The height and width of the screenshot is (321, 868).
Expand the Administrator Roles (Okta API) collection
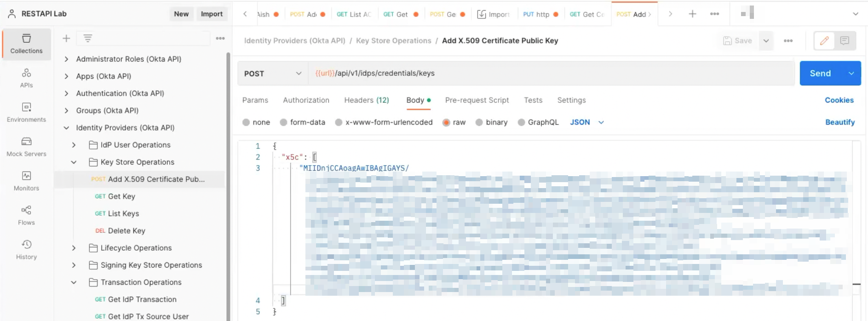pyautogui.click(x=67, y=59)
